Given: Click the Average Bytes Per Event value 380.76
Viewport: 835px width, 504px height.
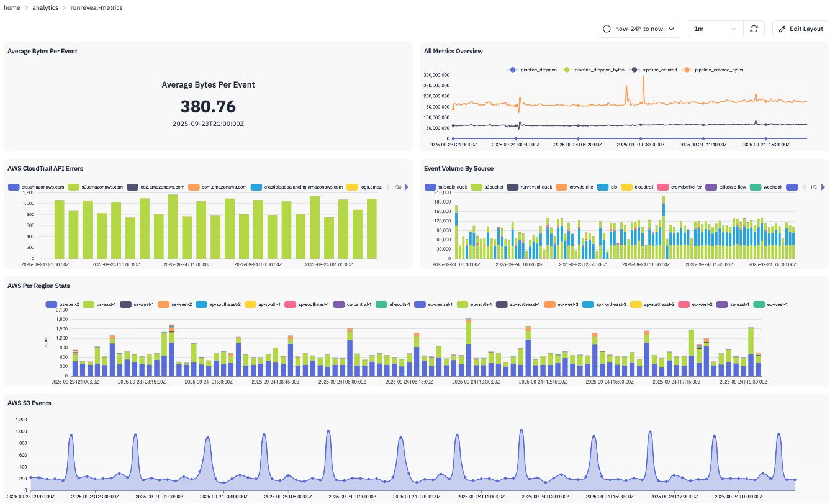Looking at the screenshot, I should tap(208, 106).
